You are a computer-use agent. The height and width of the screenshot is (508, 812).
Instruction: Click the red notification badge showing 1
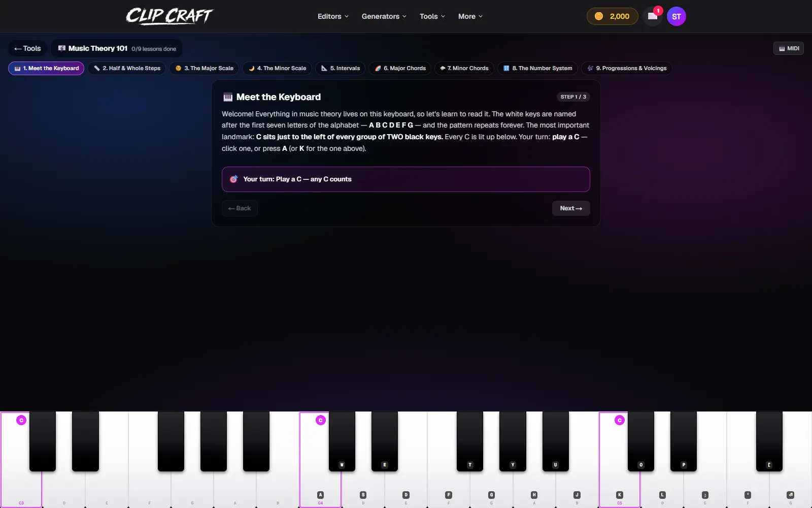[x=658, y=11]
